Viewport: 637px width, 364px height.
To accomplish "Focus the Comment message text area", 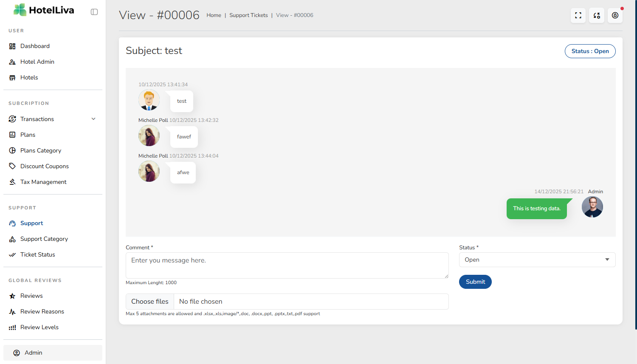I will pos(287,265).
